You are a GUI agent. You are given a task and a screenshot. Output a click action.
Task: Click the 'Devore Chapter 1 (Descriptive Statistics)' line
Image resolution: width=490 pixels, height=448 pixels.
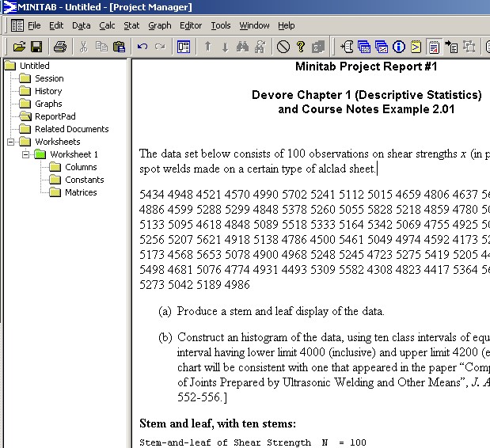pos(367,95)
